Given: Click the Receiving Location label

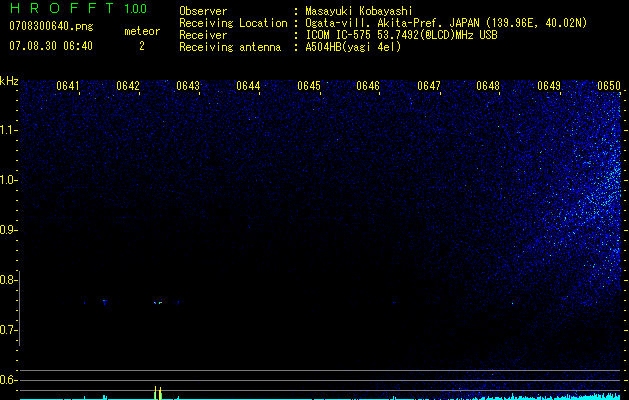Looking at the screenshot, I should 233,23.
